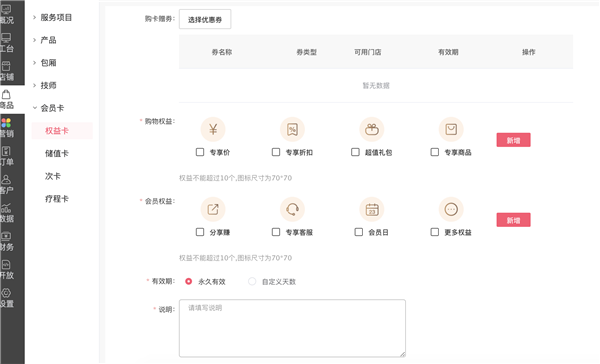Viewport: 600px width, 364px height.
Task: Open the 次卡 submenu item
Action: [53, 176]
